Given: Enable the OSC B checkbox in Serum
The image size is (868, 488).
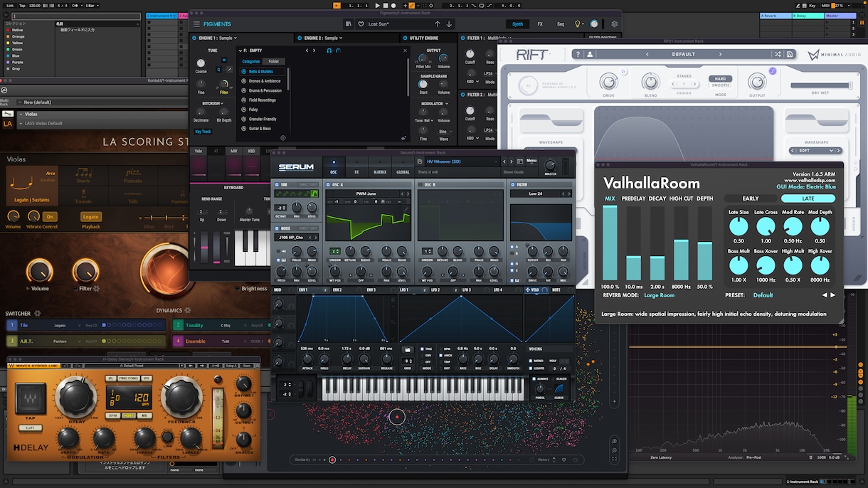Looking at the screenshot, I should click(x=420, y=185).
